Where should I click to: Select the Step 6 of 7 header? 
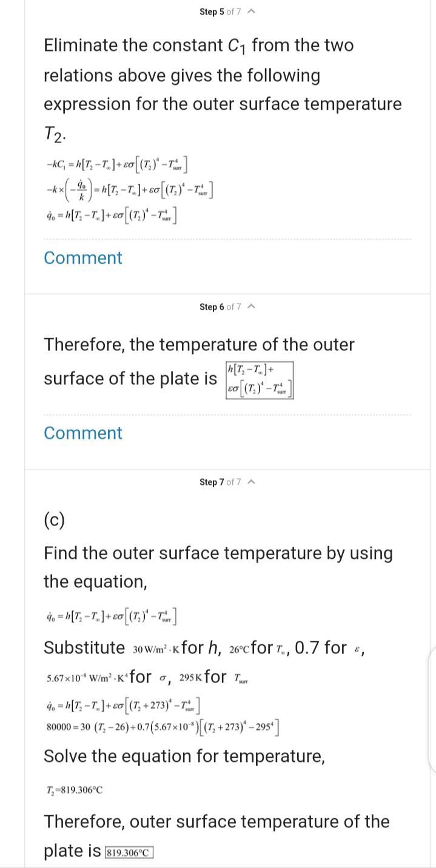[220, 307]
